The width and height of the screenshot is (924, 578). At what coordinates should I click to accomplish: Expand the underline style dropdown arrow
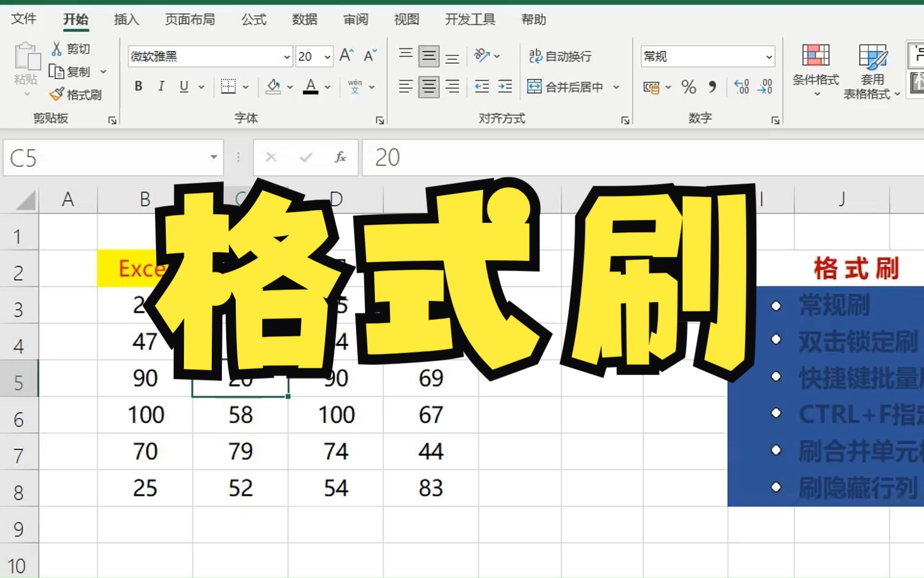pos(202,87)
